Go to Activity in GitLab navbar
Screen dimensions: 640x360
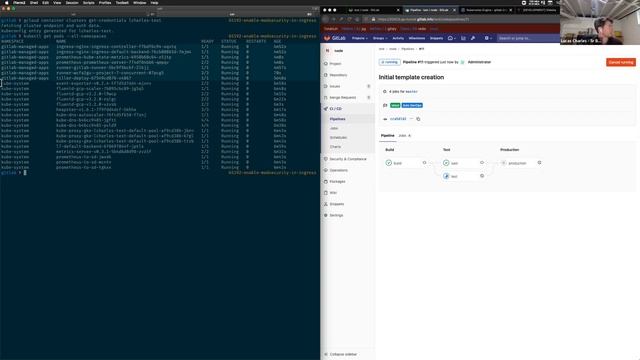tap(398, 38)
